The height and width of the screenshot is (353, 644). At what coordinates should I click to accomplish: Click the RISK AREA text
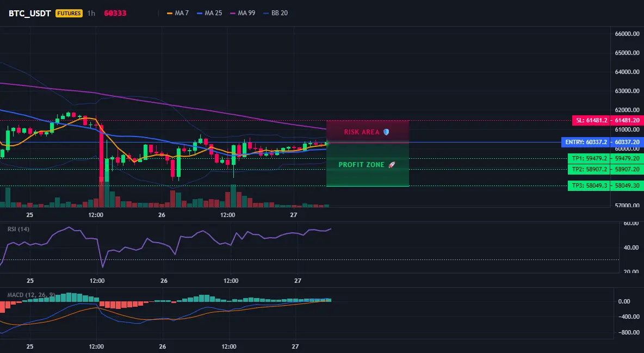point(362,132)
